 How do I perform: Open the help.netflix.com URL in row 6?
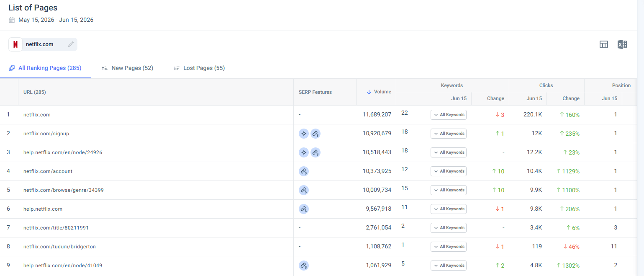pos(43,209)
